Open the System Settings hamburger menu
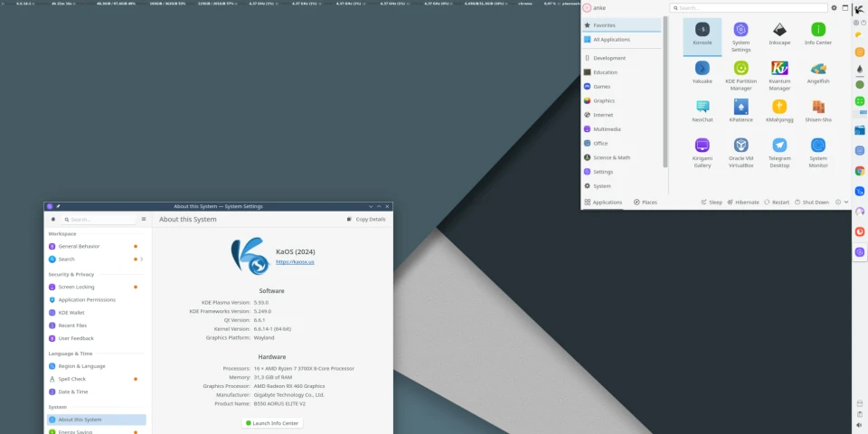 [143, 219]
